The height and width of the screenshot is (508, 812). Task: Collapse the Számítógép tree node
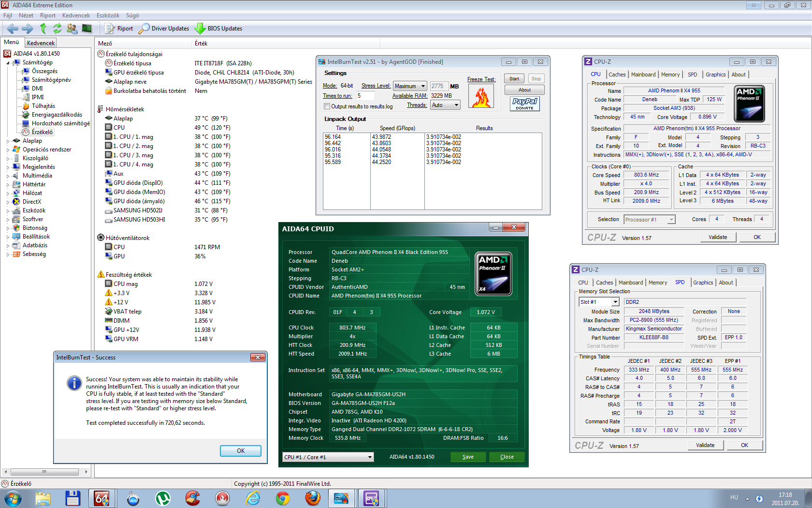[x=8, y=63]
